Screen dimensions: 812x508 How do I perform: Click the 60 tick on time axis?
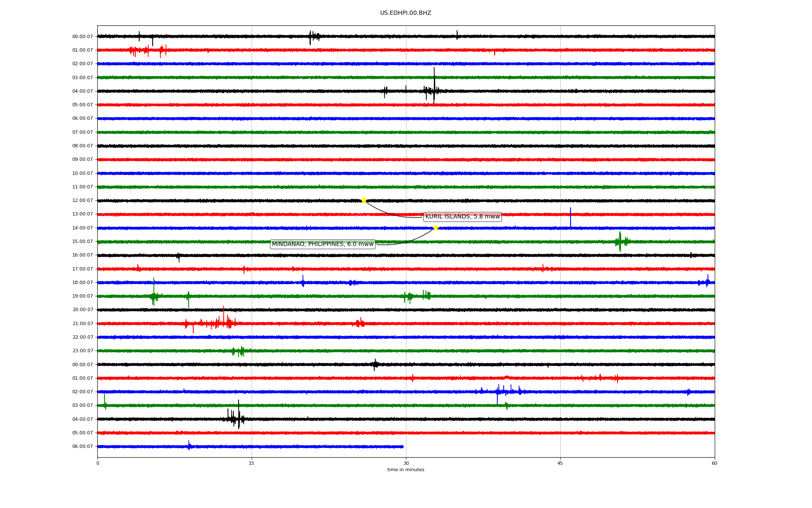tap(714, 463)
